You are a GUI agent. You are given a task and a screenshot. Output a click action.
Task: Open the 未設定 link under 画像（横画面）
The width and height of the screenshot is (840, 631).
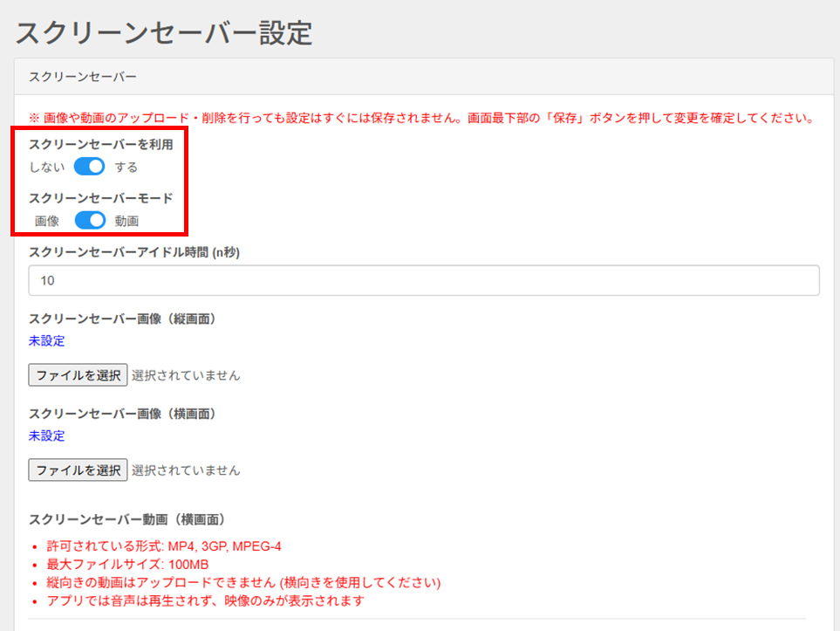pos(46,436)
